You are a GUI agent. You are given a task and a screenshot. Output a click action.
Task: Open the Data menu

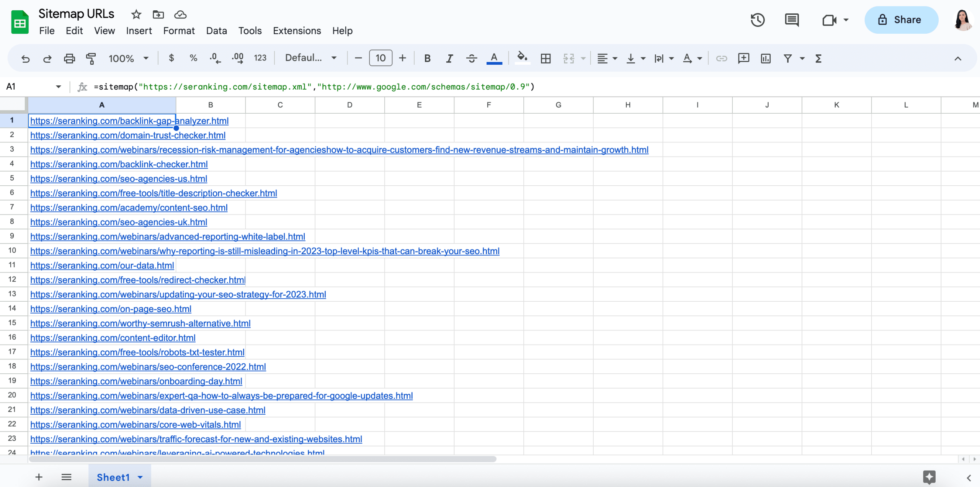tap(216, 31)
